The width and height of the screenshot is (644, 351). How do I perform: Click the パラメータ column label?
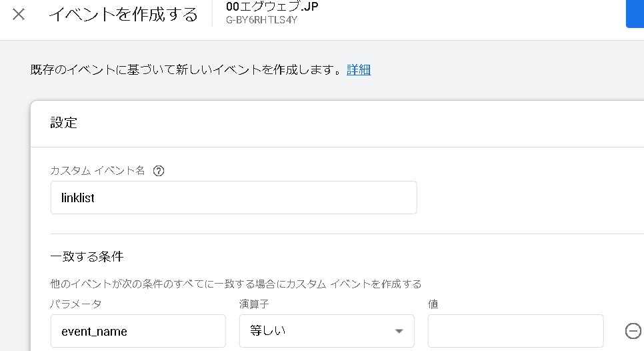pyautogui.click(x=76, y=304)
